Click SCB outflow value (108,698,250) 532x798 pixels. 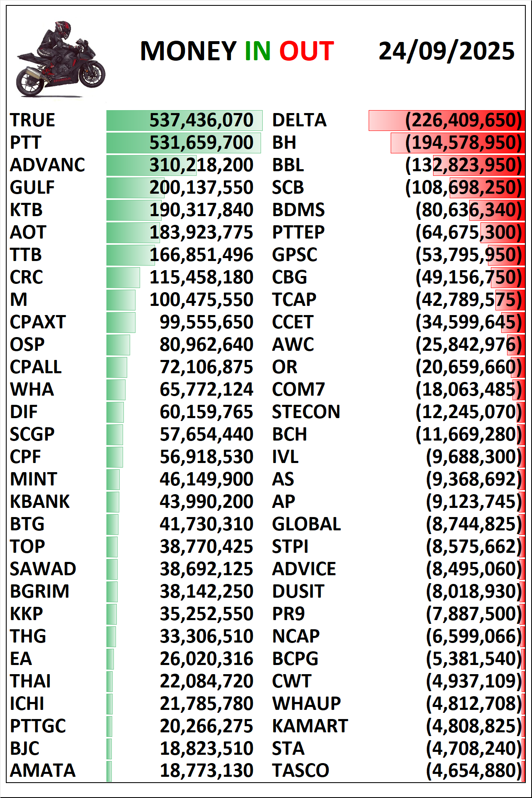click(463, 188)
